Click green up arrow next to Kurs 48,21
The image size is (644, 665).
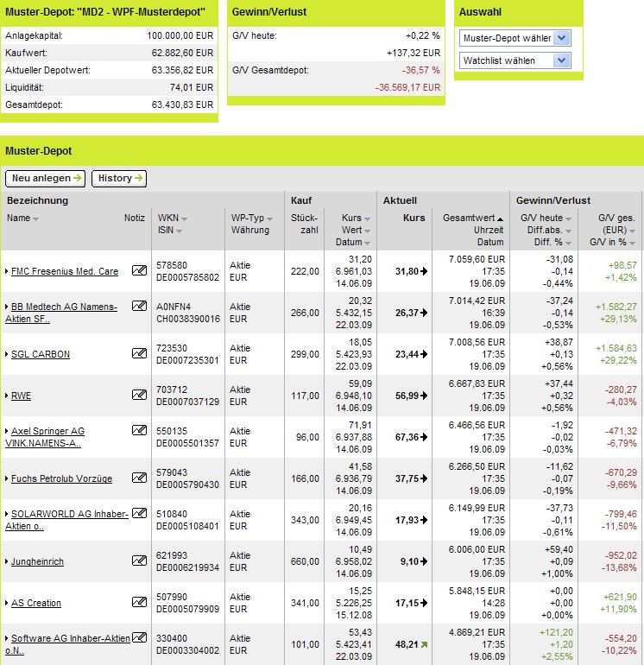[424, 644]
